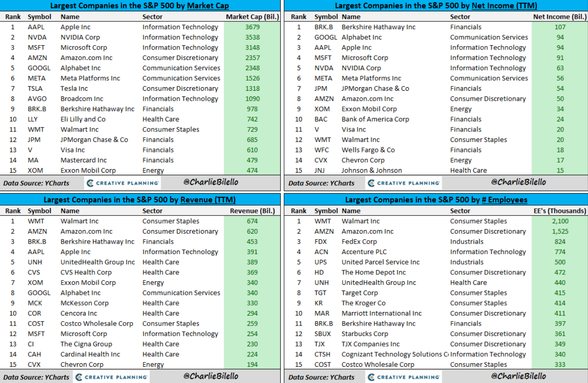Viewport: 588px width, 383px height.
Task: Select the BAC symbol cell
Action: (321, 119)
